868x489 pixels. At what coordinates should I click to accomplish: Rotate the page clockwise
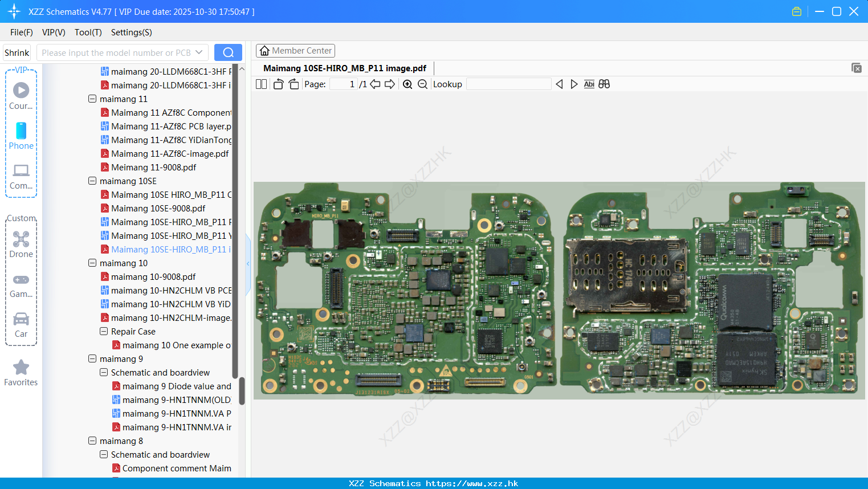pos(294,84)
